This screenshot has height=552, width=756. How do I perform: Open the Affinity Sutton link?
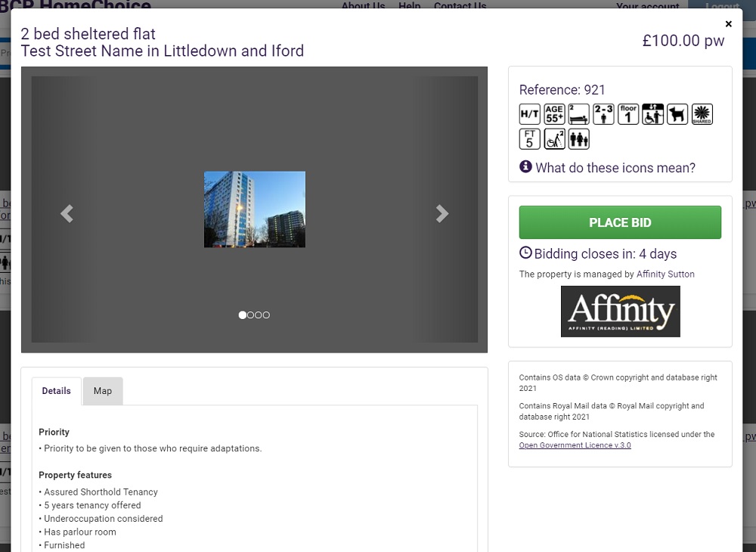[x=665, y=274]
